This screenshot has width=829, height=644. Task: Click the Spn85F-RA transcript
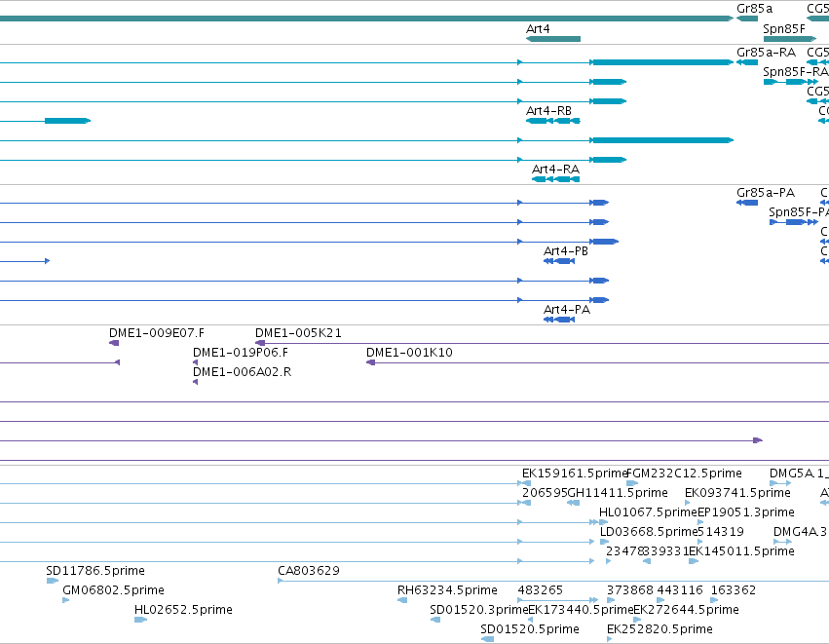coord(790,82)
